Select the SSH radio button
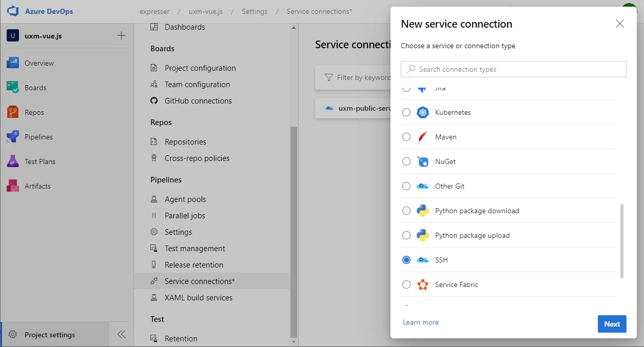The height and width of the screenshot is (347, 644). pyautogui.click(x=406, y=260)
